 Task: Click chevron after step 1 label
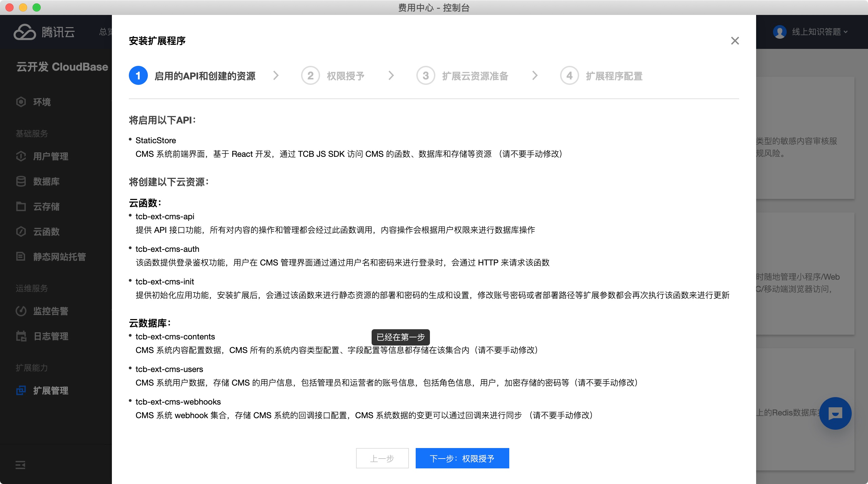coord(276,75)
